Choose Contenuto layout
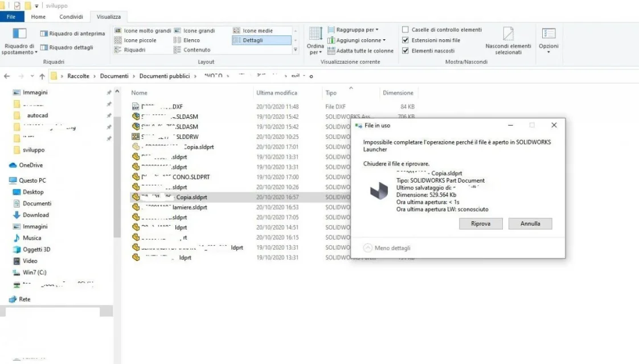 coord(192,49)
